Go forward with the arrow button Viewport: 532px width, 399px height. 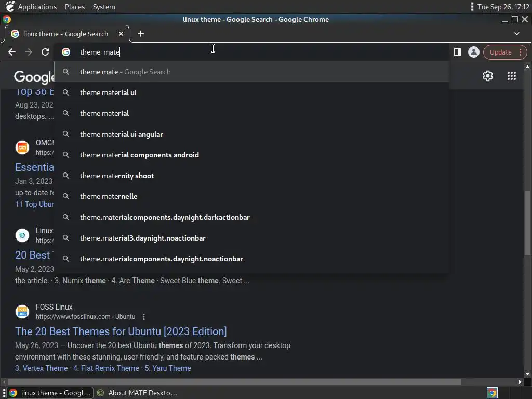(x=29, y=52)
